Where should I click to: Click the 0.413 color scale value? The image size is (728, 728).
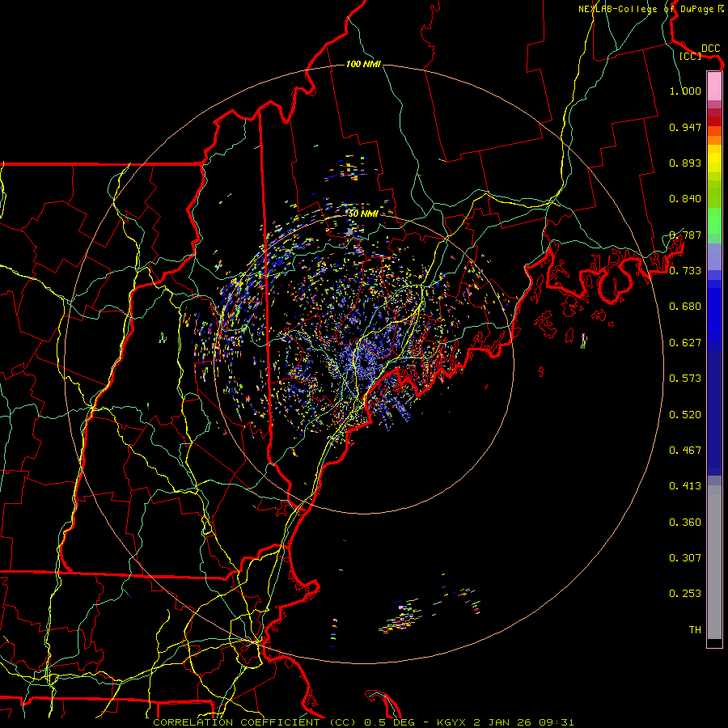point(685,486)
